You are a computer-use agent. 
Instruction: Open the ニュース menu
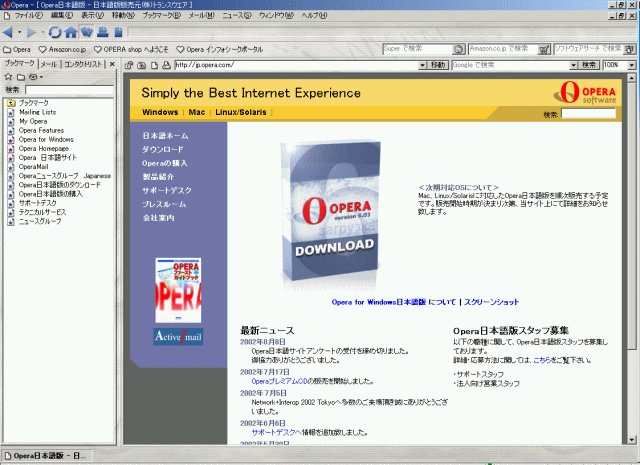click(x=237, y=16)
